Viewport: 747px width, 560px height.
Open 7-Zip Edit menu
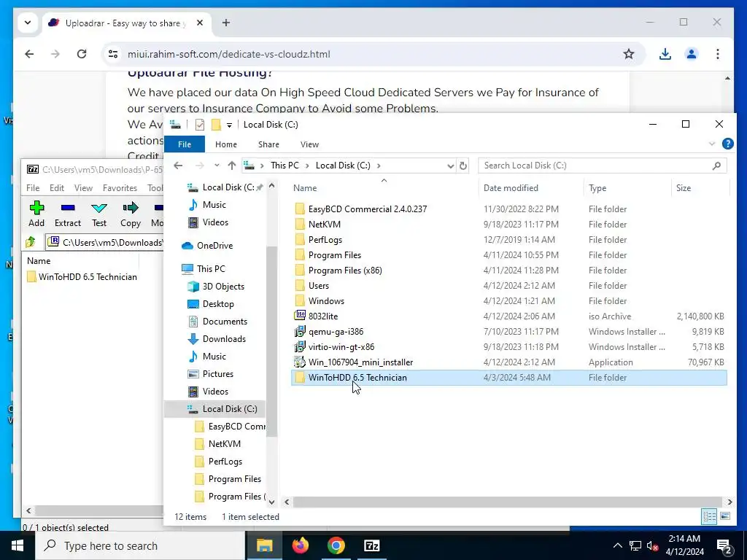(57, 188)
